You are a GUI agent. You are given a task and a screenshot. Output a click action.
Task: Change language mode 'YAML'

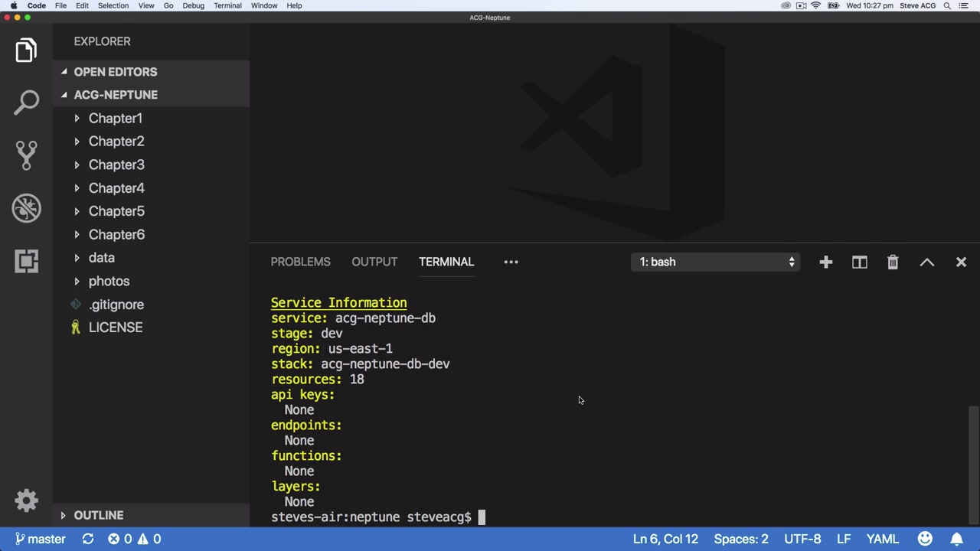[882, 539]
